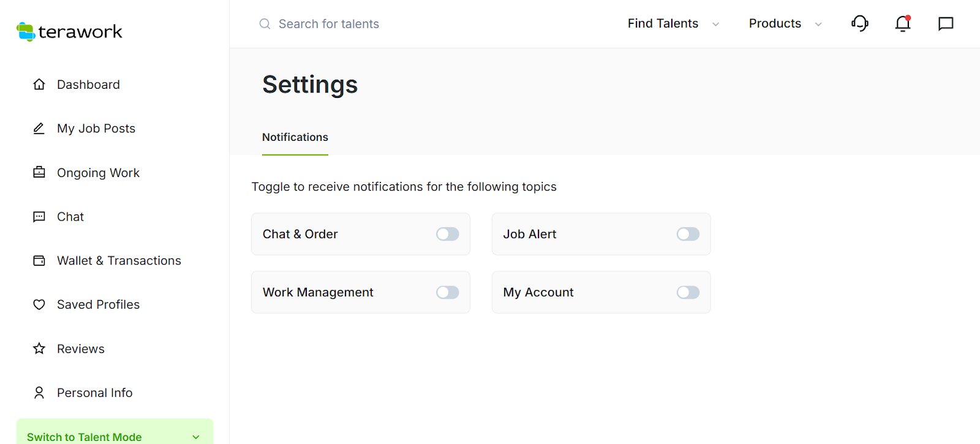Open Ongoing Work page
Screen dimensions: 980x444
point(98,173)
